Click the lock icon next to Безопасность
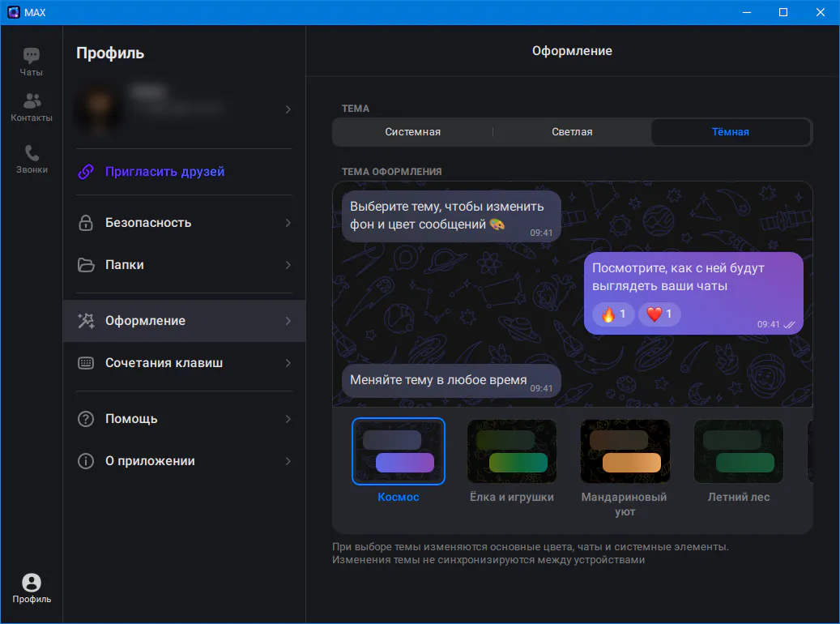Viewport: 840px width, 624px height. point(86,223)
